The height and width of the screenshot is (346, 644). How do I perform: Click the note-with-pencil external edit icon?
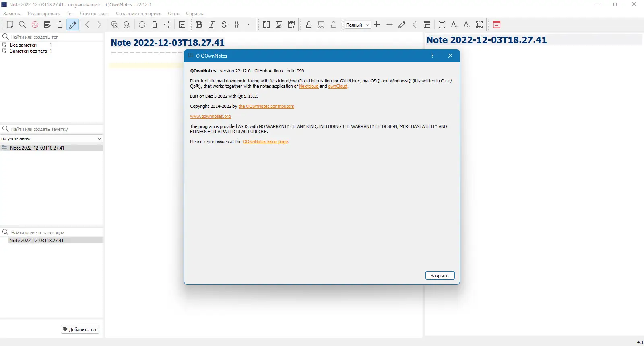point(47,25)
